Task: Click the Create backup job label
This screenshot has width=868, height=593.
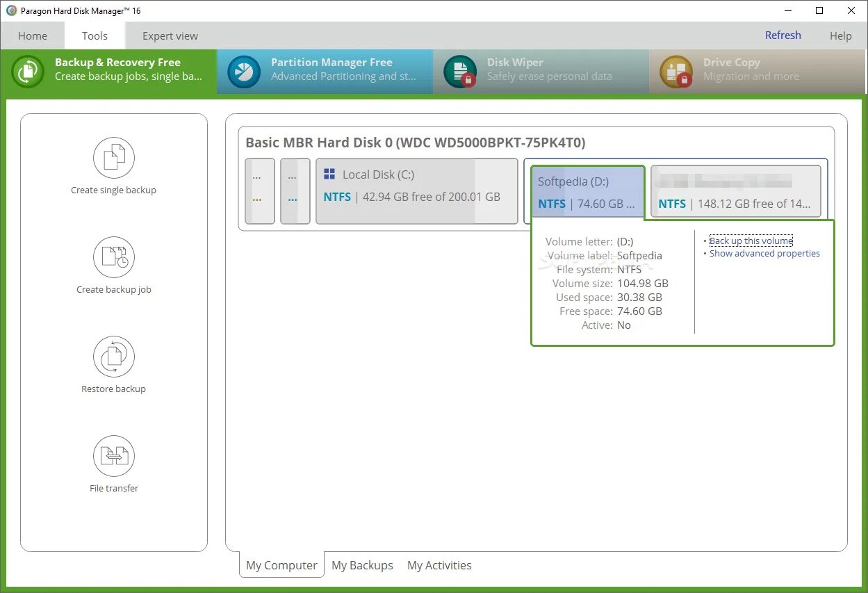Action: [114, 289]
